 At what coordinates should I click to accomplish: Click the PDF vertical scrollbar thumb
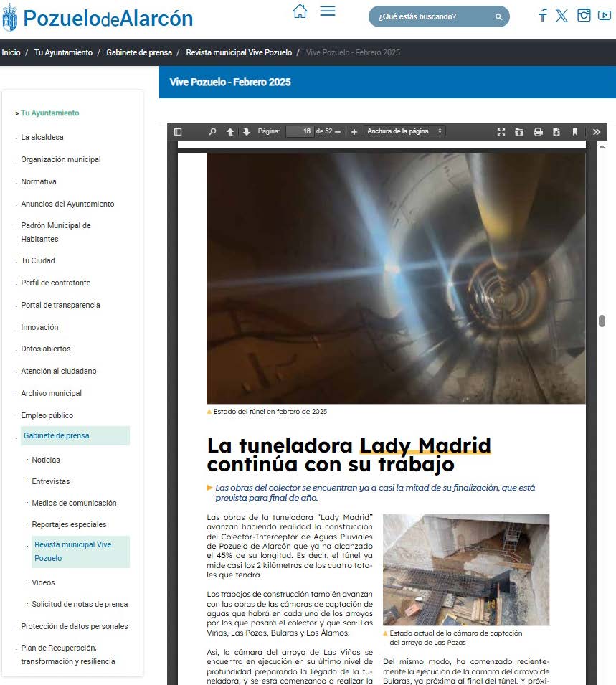[x=602, y=321]
